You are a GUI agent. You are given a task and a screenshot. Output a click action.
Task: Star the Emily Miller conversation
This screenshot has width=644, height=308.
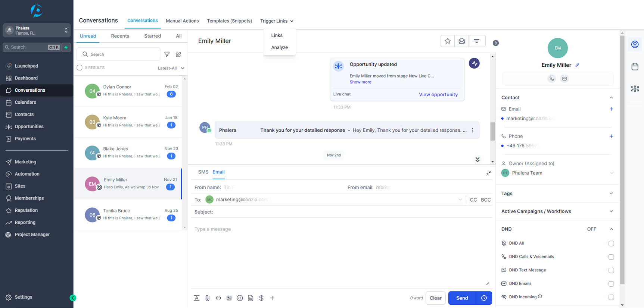point(448,41)
